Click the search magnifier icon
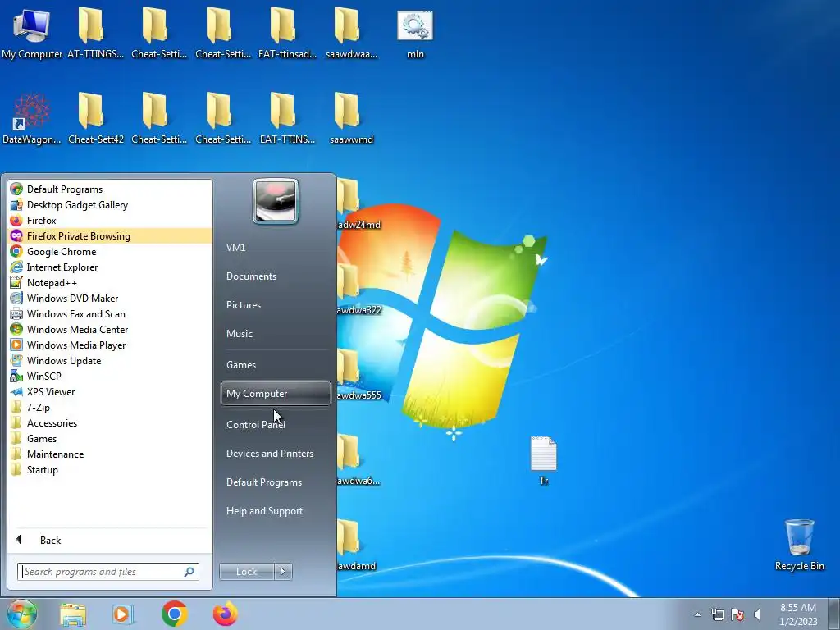The height and width of the screenshot is (630, 840). coord(189,572)
